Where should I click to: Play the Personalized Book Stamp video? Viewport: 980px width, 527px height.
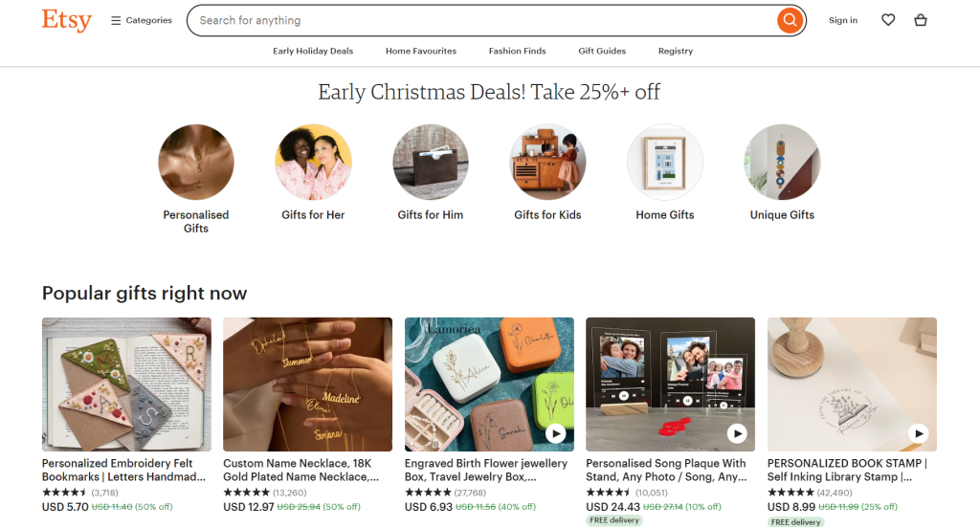pos(918,433)
